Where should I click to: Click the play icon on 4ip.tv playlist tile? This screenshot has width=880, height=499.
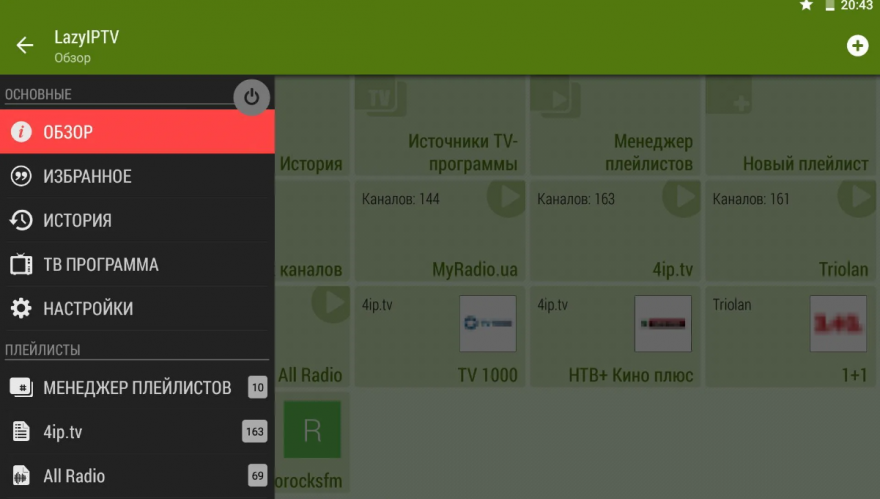coord(681,198)
